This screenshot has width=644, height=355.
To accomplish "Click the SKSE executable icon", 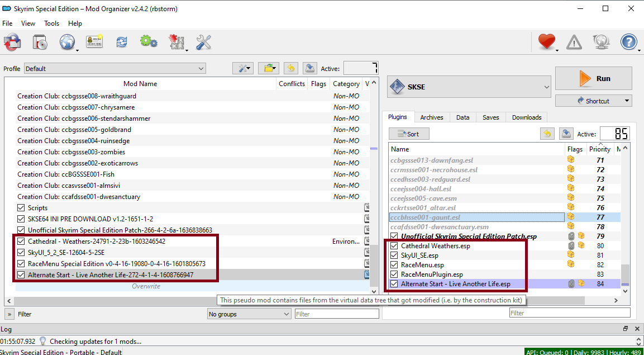I will tap(397, 87).
